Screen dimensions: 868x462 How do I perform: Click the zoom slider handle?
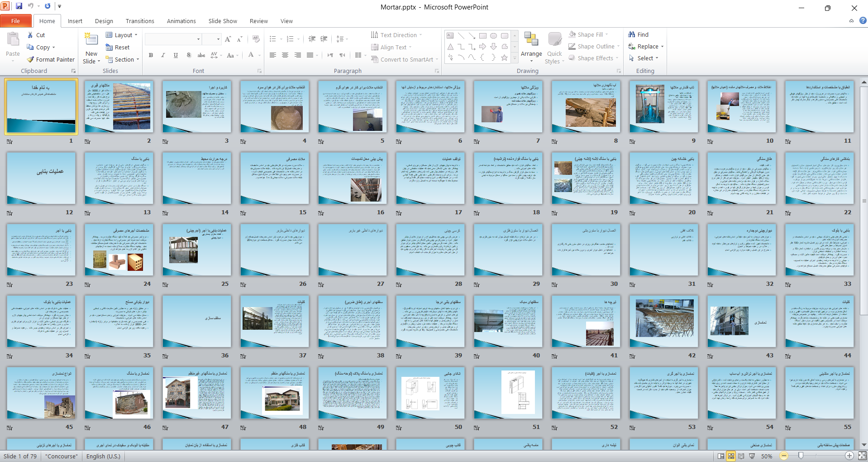click(801, 456)
